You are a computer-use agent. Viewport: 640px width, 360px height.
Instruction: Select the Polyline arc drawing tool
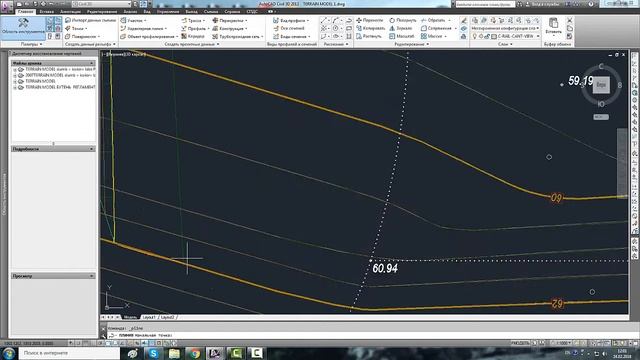[x=336, y=20]
